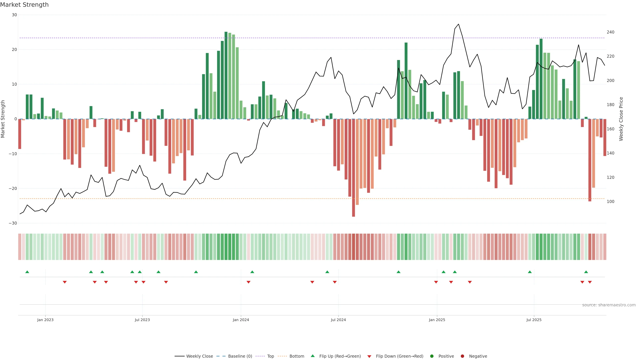Click the Positive green circle legend icon
644x362 pixels.
click(x=432, y=356)
